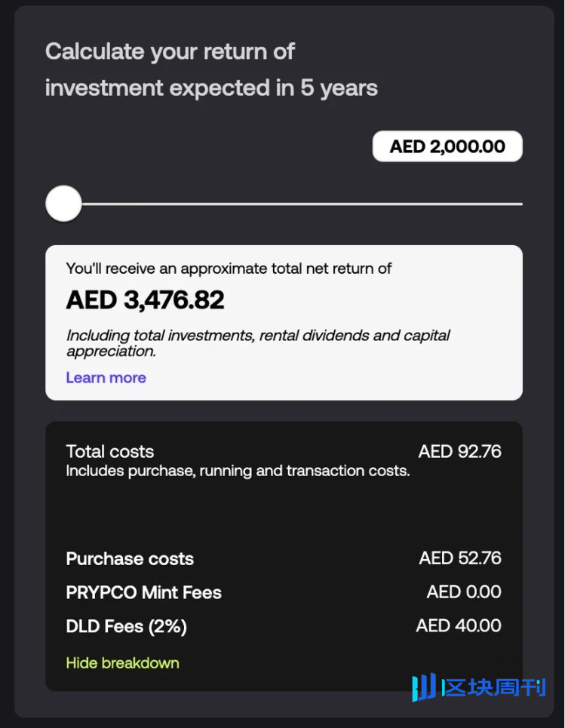Click the AED 3,476.82 net return figure
The image size is (565, 728).
tap(146, 299)
